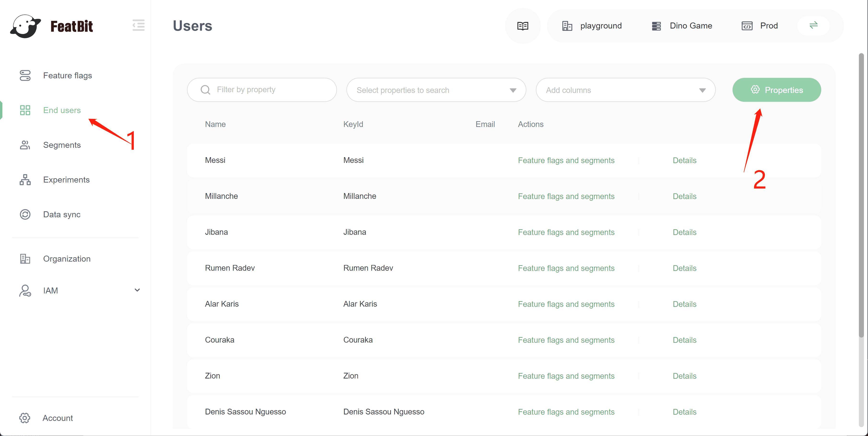Click the environment switch arrows icon
Image resolution: width=868 pixels, height=436 pixels.
coord(813,25)
